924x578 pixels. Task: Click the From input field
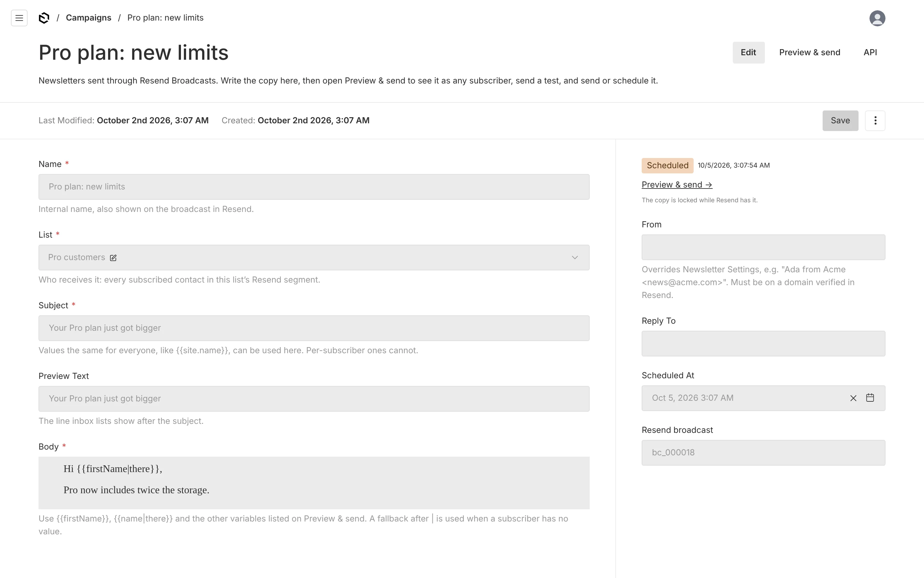(763, 247)
